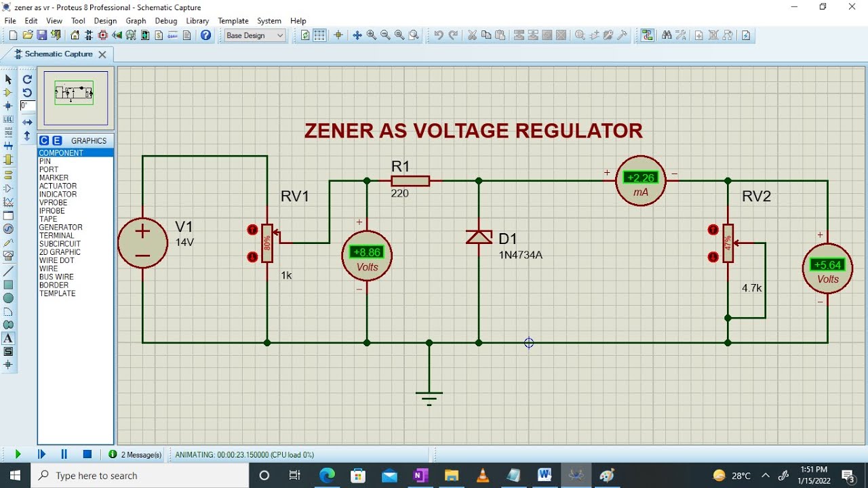Select the Selection Mode arrow tool
This screenshot has width=868, height=488.
(8, 79)
